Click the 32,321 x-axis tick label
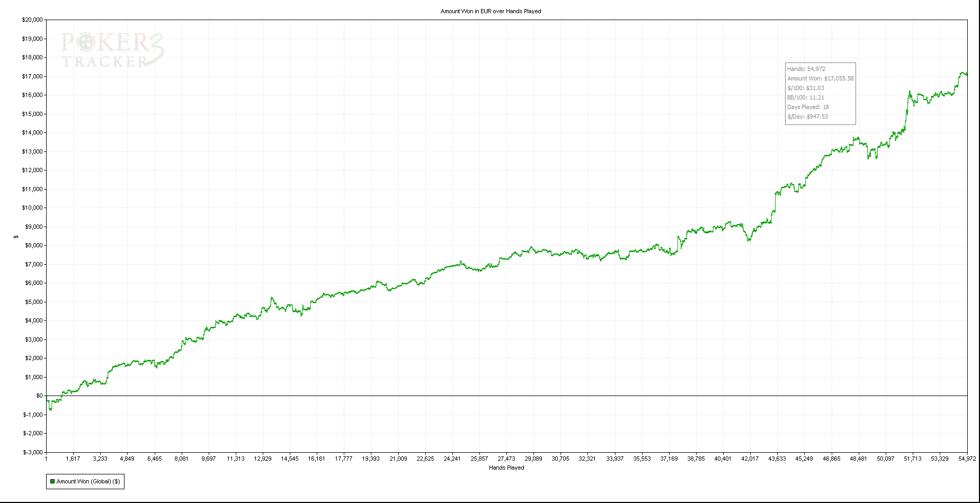This screenshot has width=980, height=503. click(x=587, y=459)
